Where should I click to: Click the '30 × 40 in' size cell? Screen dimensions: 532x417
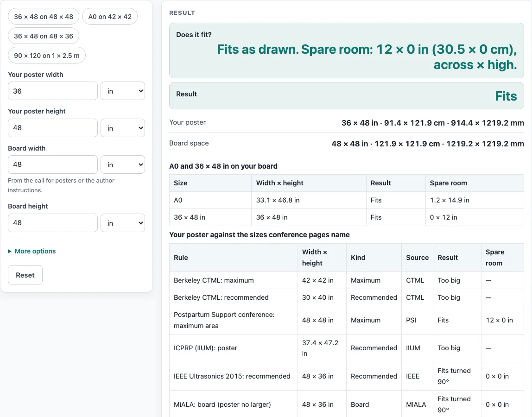(322, 297)
